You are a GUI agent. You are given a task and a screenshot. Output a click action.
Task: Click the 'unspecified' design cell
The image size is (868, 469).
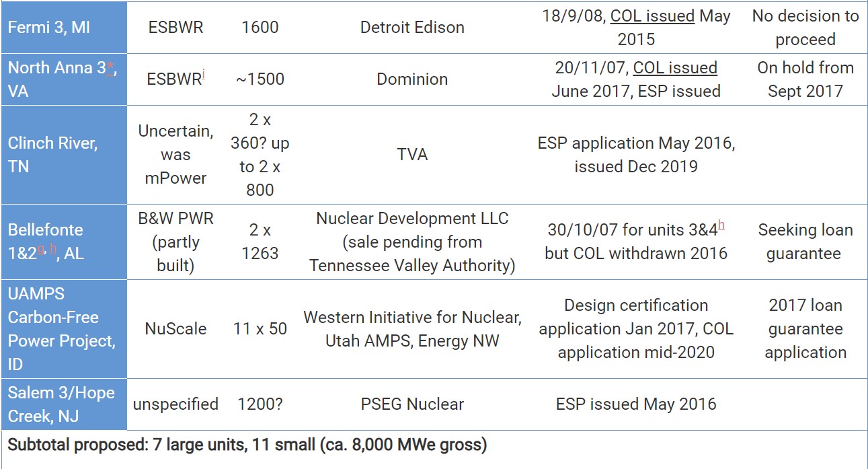click(175, 404)
